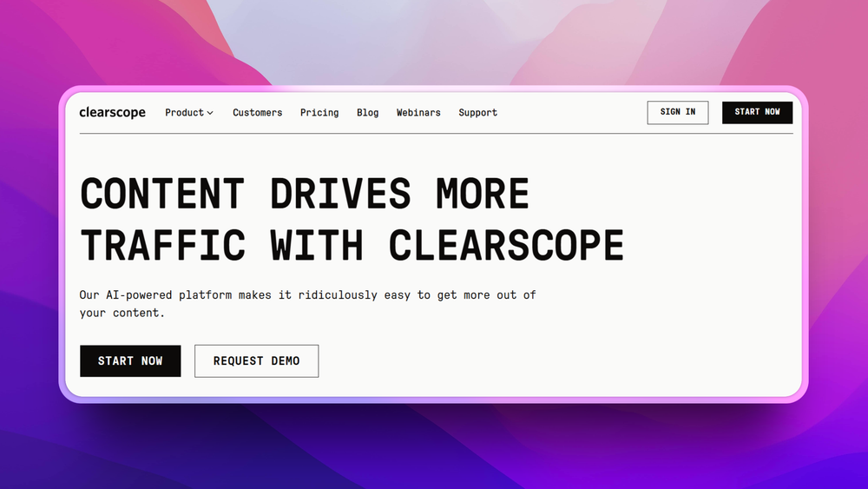This screenshot has height=489, width=868.
Task: Go to the Pricing page
Action: (319, 113)
